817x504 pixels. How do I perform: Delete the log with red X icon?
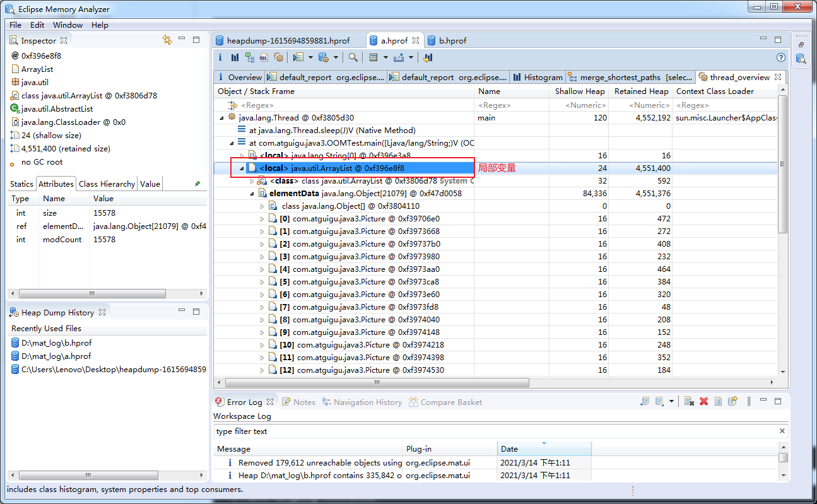[704, 401]
